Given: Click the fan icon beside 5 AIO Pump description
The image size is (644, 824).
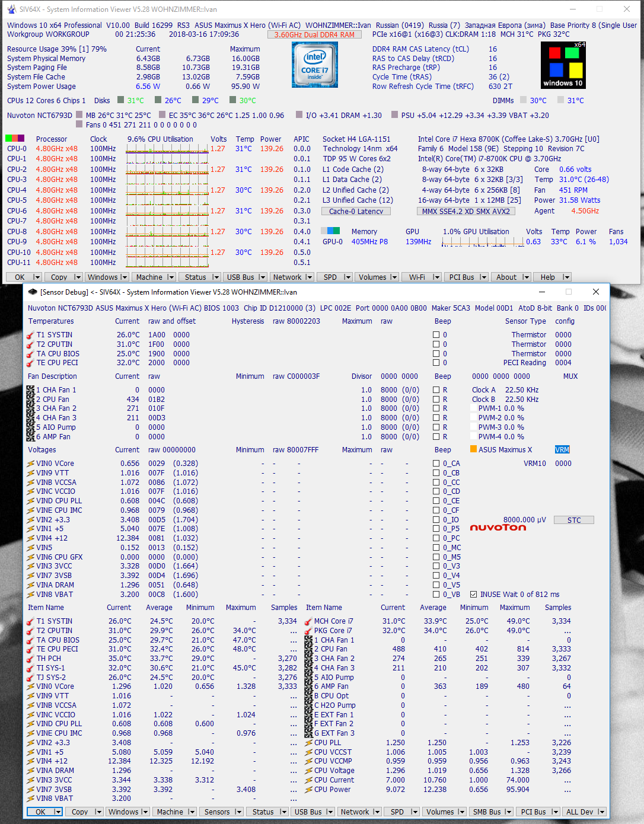Looking at the screenshot, I should click(x=31, y=427).
